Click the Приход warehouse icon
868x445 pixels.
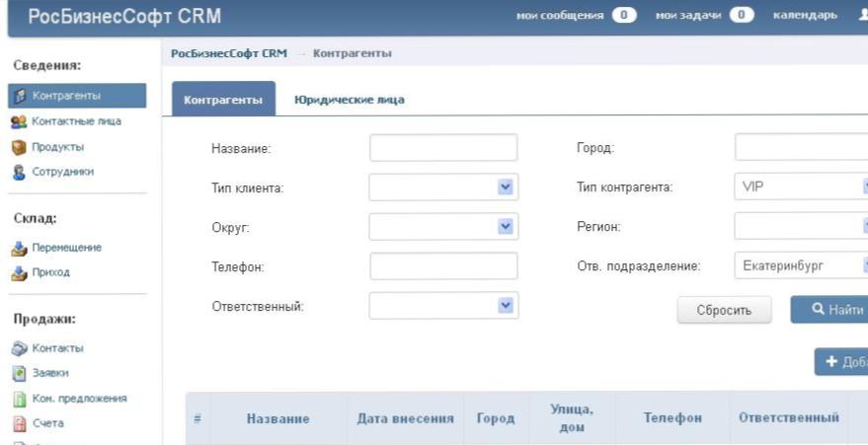[19, 273]
